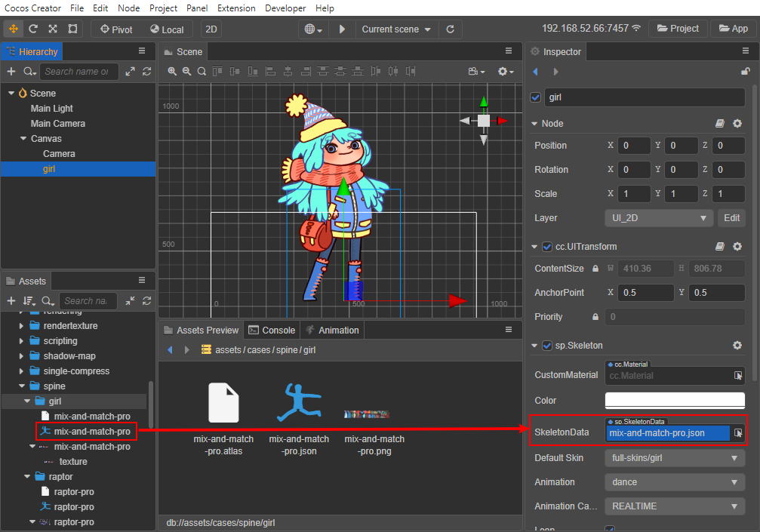Click the AnchorPoint X input field
This screenshot has width=760, height=532.
tap(645, 293)
